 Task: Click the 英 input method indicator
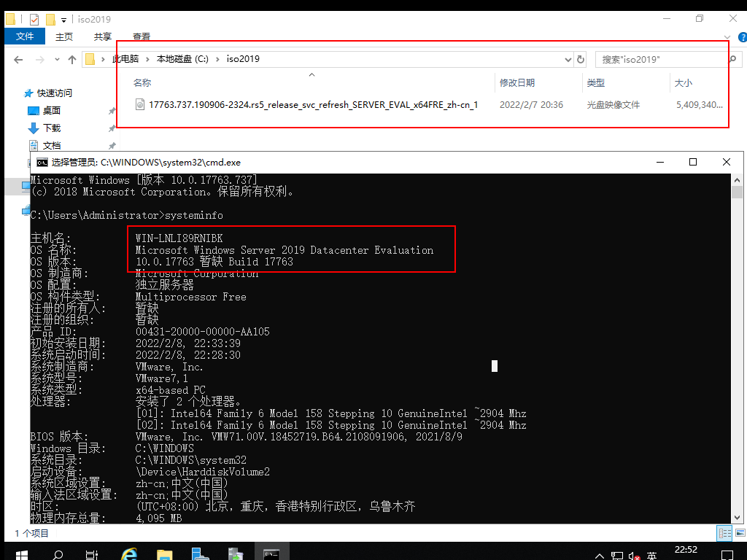[651, 555]
